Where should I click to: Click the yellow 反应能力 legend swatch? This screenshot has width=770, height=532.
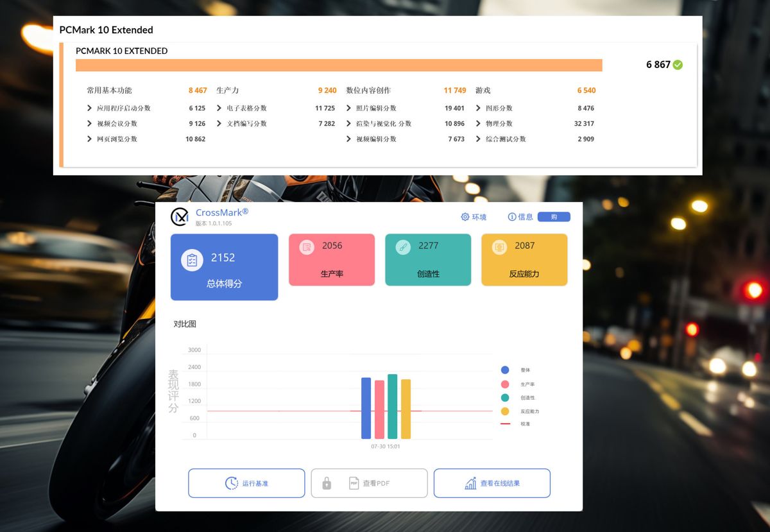(505, 411)
